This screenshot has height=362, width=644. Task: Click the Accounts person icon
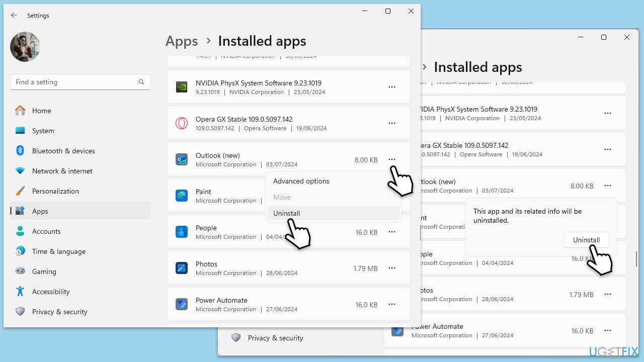click(x=20, y=231)
